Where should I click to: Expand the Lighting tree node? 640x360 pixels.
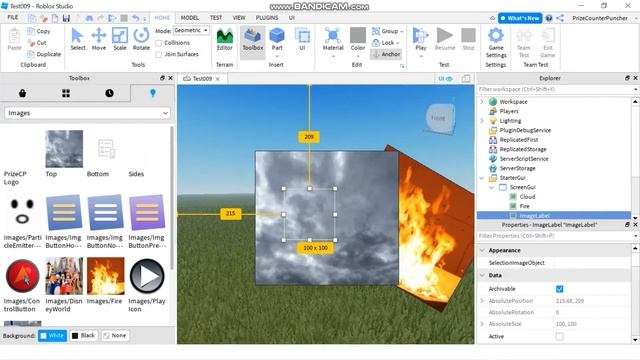[x=482, y=121]
